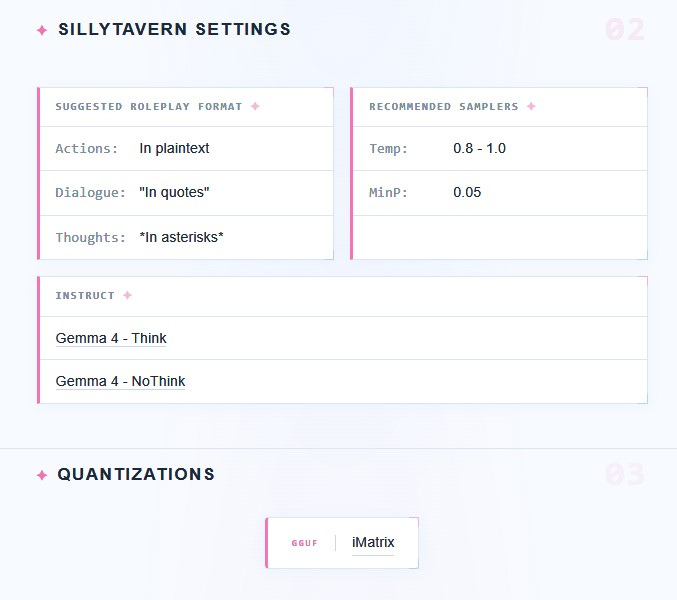Click the MinP value 0.05
This screenshot has height=600, width=677.
[x=467, y=192]
